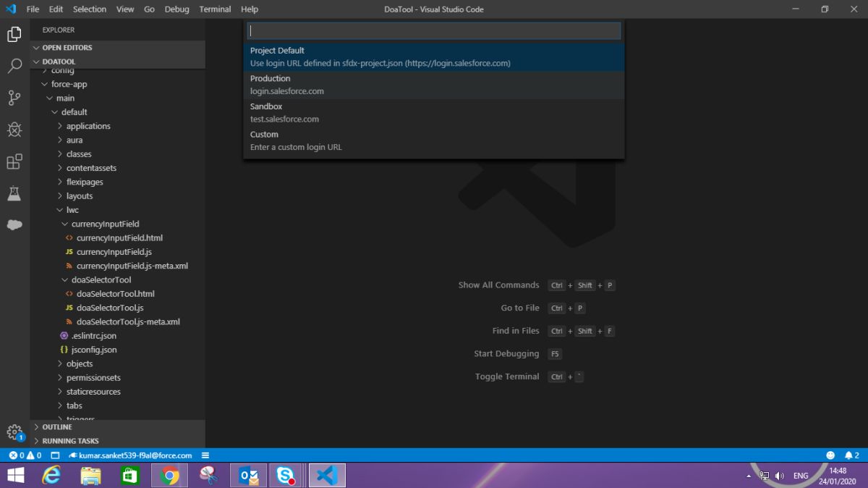Open the Extensions view icon

(14, 161)
